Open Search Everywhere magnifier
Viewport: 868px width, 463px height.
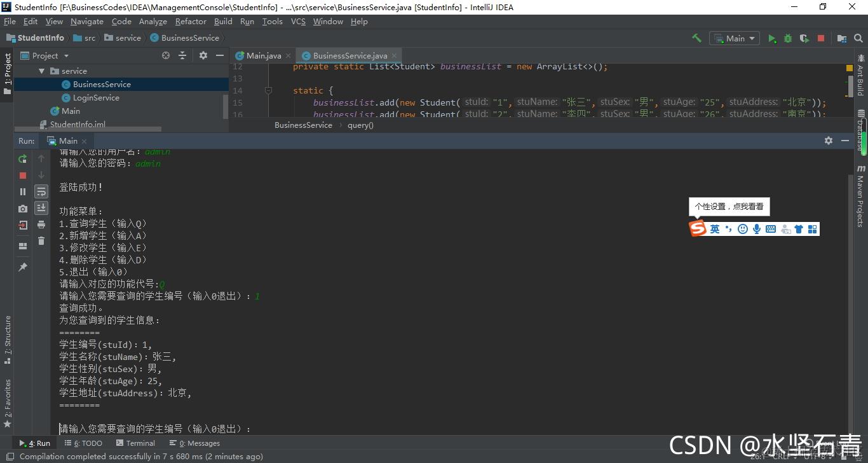click(858, 38)
